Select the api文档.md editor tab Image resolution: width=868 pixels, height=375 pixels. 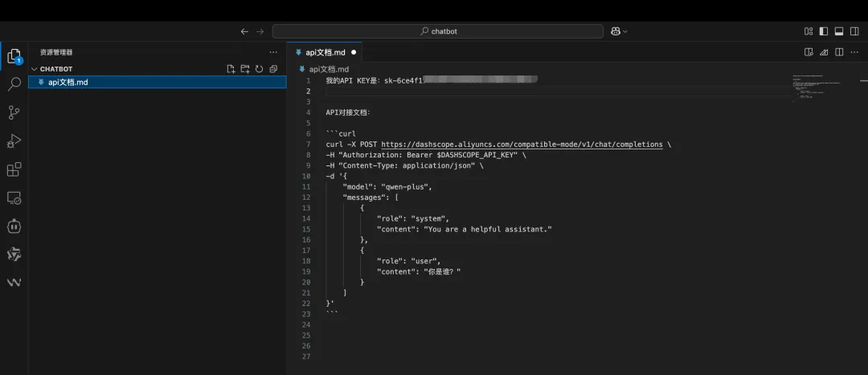(325, 52)
